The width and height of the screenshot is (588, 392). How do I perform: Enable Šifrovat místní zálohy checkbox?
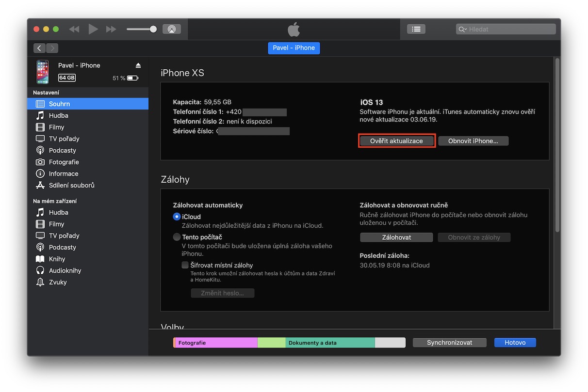coord(185,265)
